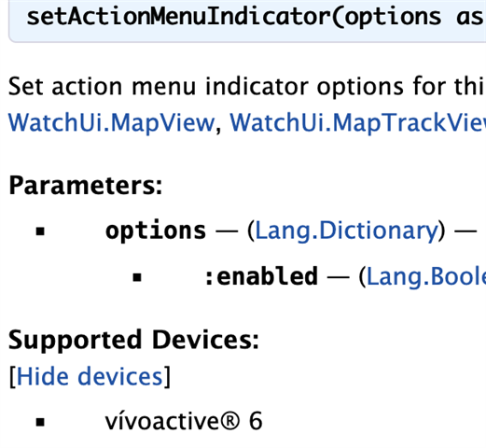Click the bullet beside :enabled

[x=137, y=277]
